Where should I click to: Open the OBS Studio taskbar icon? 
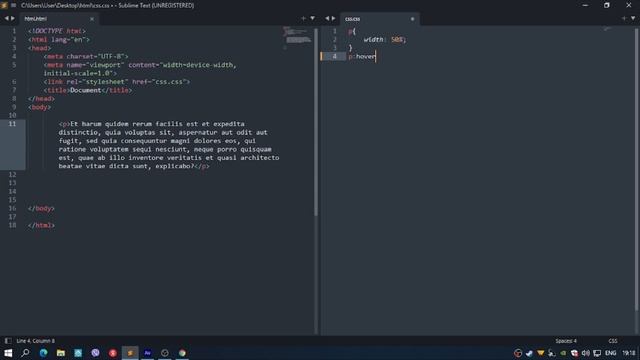click(165, 353)
